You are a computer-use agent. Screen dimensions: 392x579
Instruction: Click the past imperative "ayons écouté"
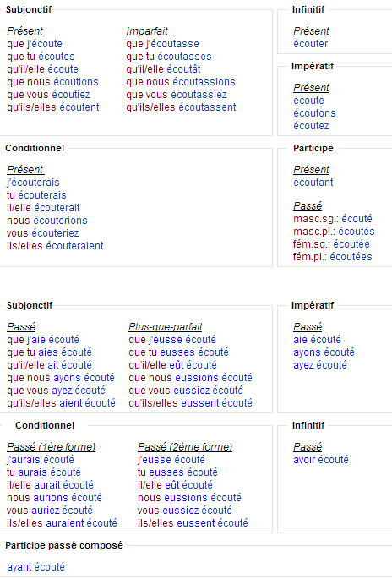click(x=324, y=352)
